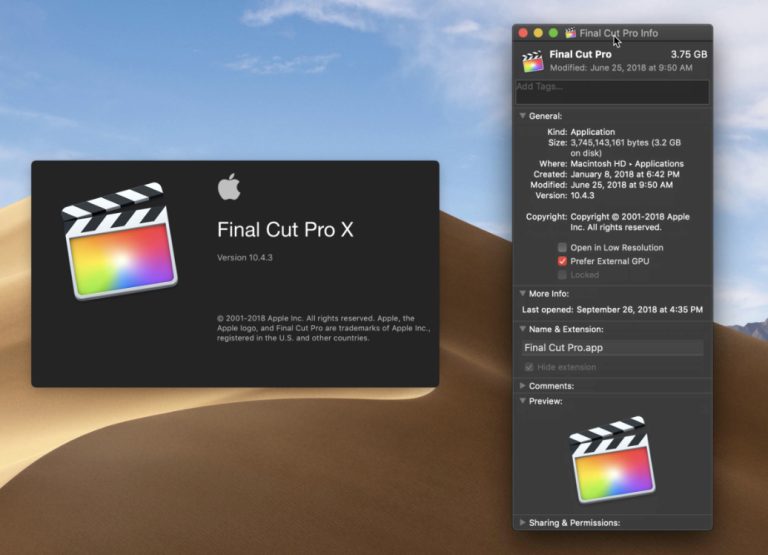Close the Final Cut Pro Info window
The width and height of the screenshot is (768, 555).
(523, 33)
